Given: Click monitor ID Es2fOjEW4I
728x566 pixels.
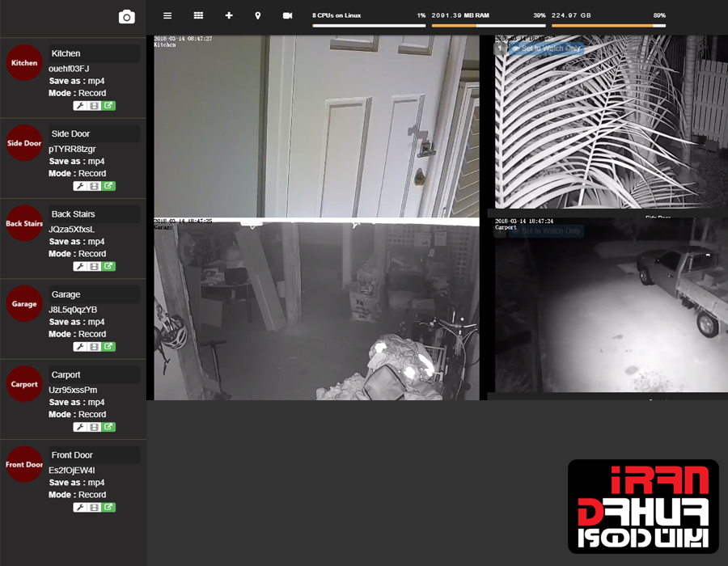Looking at the screenshot, I should tap(71, 470).
